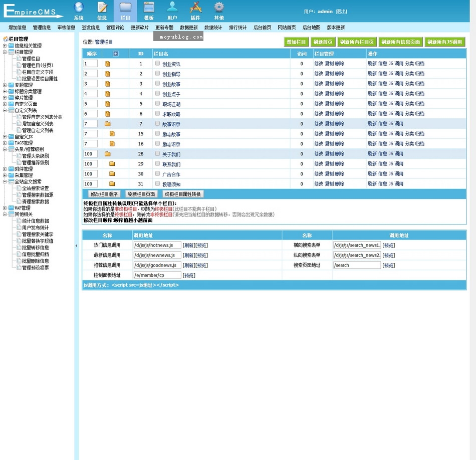This screenshot has width=476, height=460.
Task: Open the 系统 globe icon in top navigation
Action: 79,7
